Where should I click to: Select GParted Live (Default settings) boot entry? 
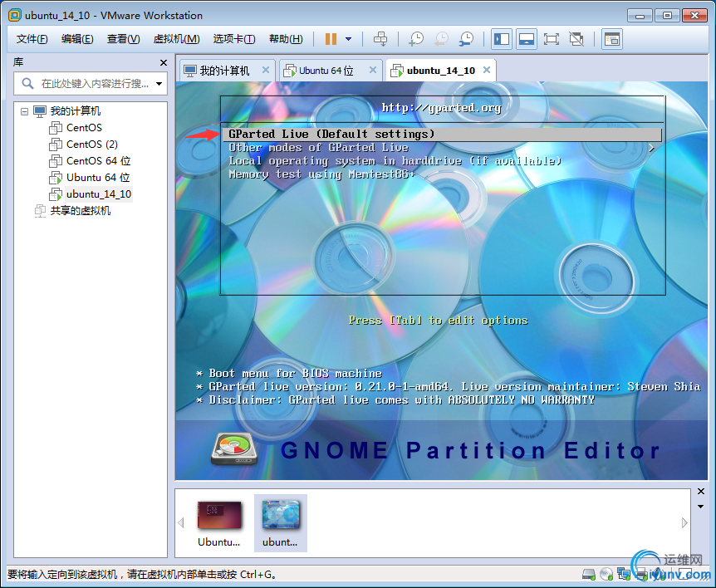coord(442,135)
